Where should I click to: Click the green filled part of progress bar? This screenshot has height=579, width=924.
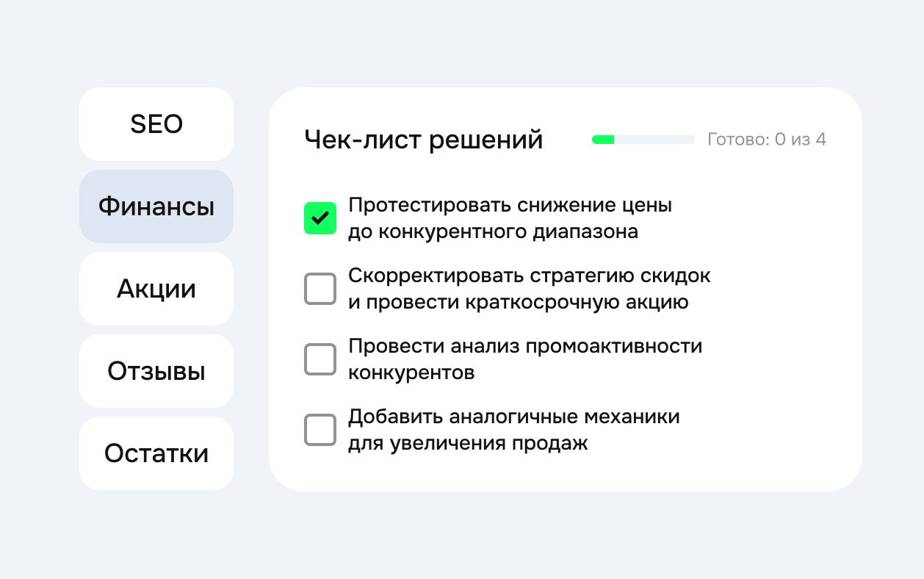(603, 140)
